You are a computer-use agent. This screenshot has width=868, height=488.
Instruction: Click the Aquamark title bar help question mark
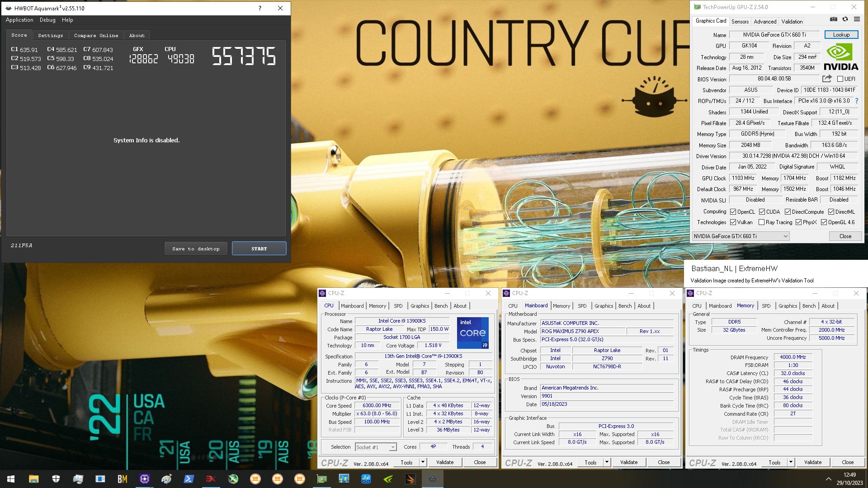tap(260, 8)
